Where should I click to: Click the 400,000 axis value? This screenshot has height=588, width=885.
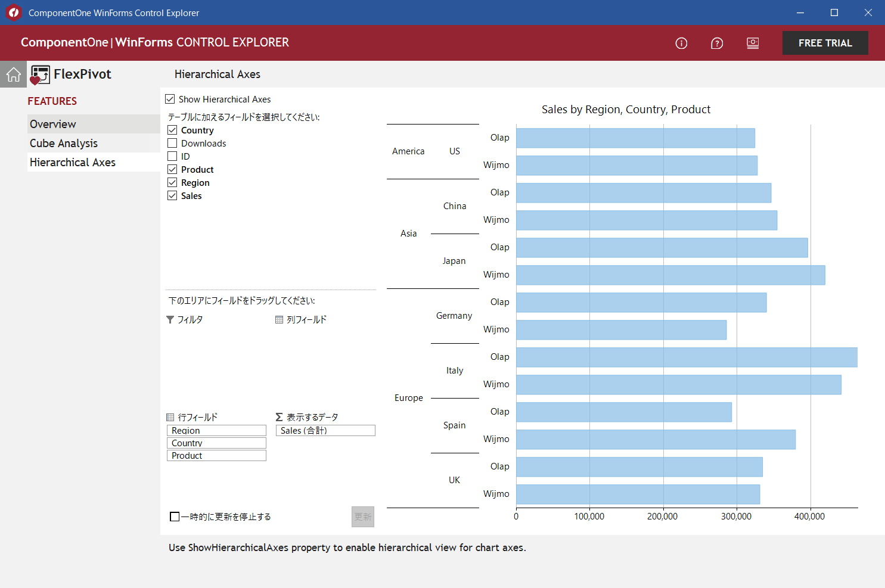click(809, 517)
